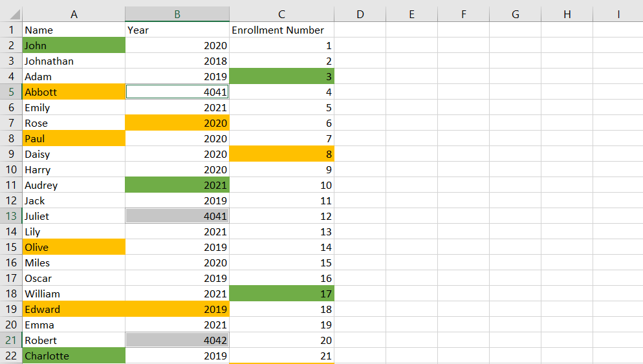Select row 5 header

[x=11, y=92]
